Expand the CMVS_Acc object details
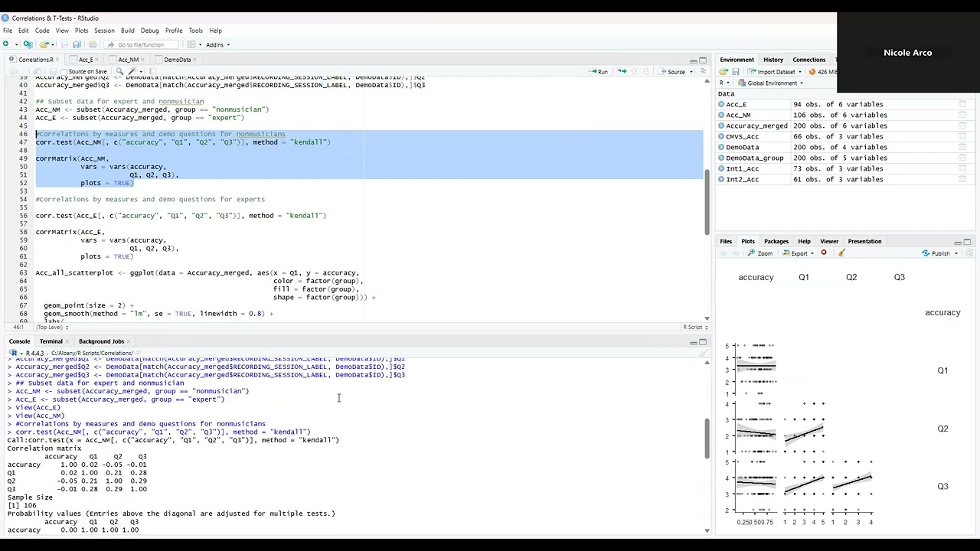Image resolution: width=980 pixels, height=551 pixels. pyautogui.click(x=721, y=136)
